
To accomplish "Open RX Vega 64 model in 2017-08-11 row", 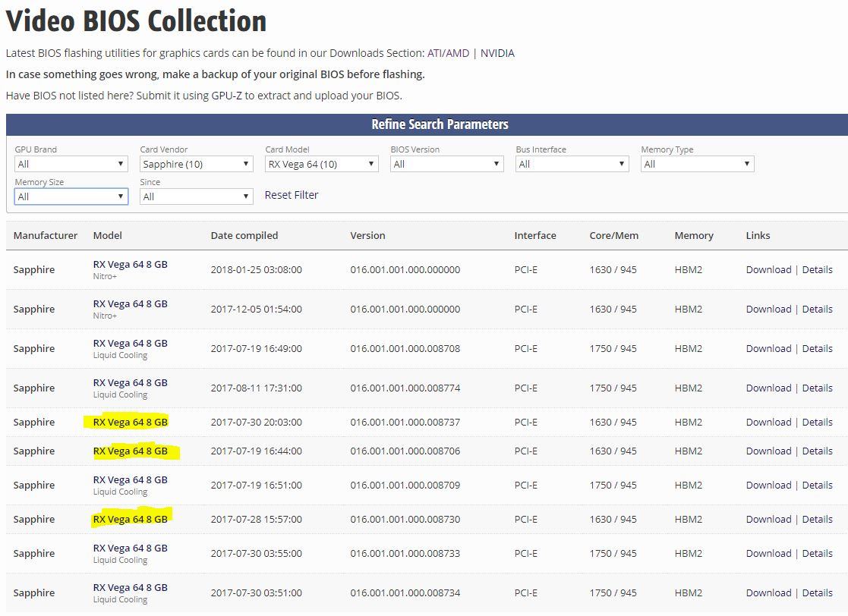I will click(131, 382).
